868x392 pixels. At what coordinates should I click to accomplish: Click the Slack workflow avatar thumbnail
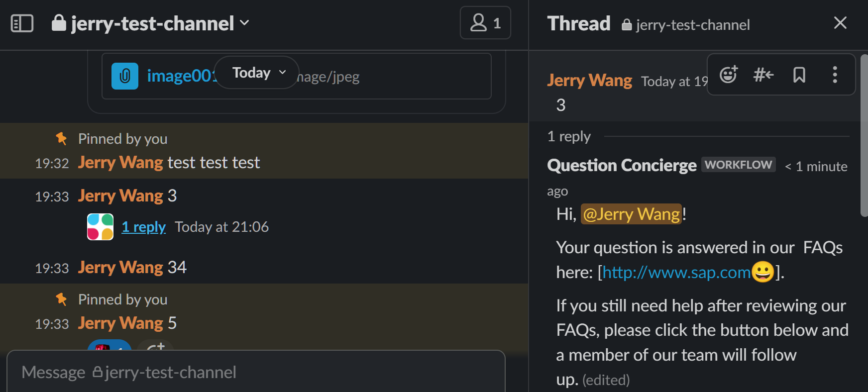(100, 227)
